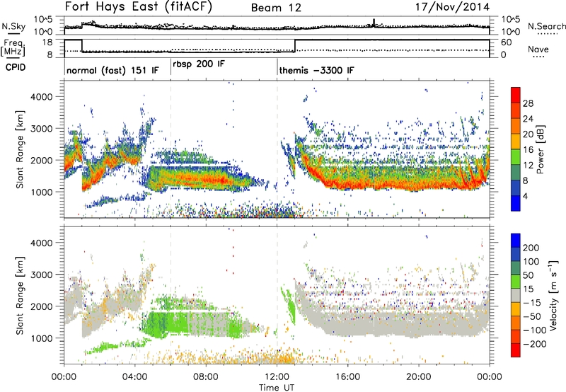The image size is (566, 392).
Task: Click the 04:00 time axis label
Action: click(134, 377)
